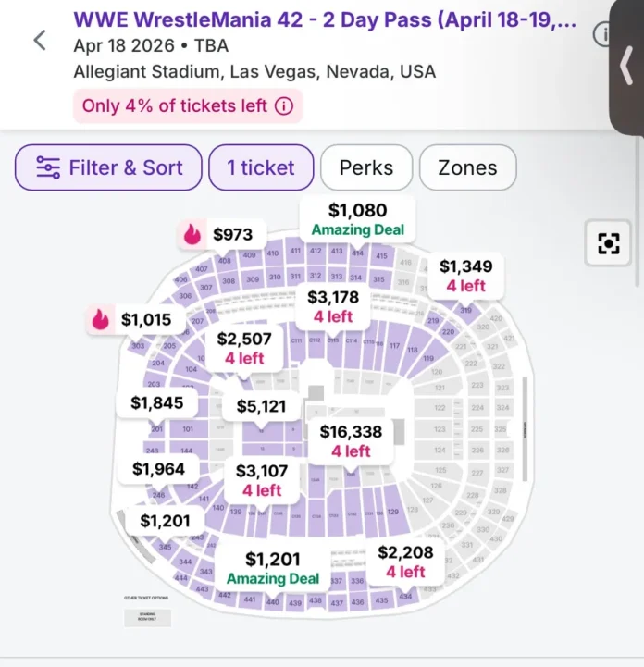Screen dimensions: 644x667
Task: Choose the $5,121 price label
Action: (x=261, y=405)
